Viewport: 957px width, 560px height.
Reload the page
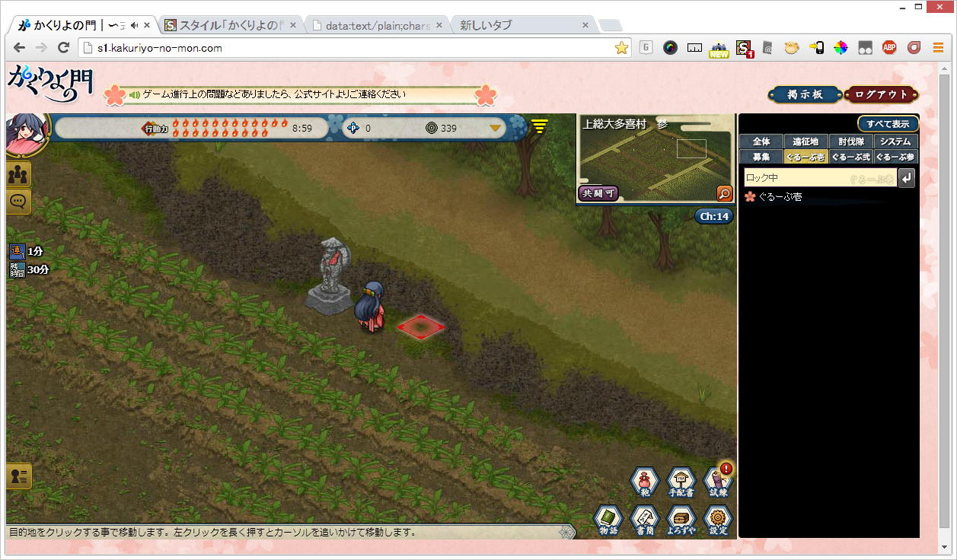coord(64,47)
